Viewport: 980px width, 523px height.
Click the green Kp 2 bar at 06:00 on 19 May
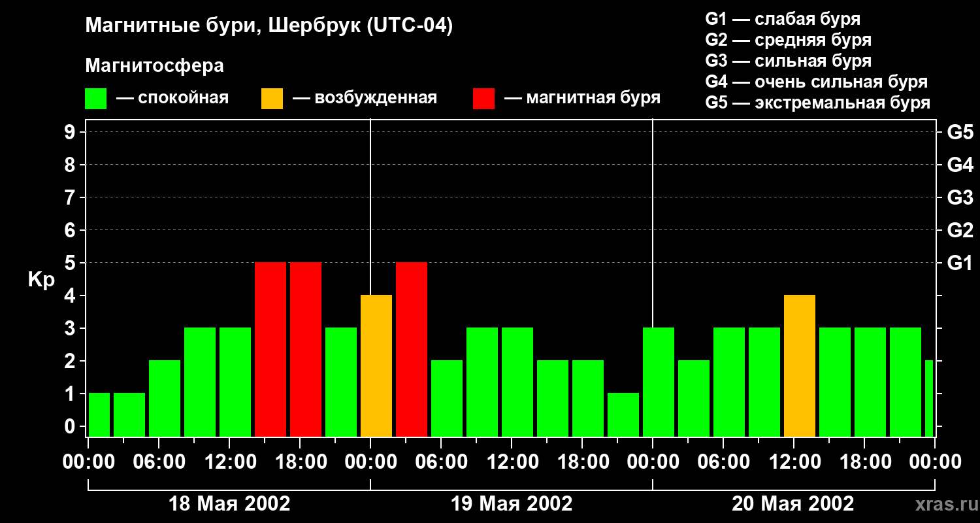click(x=447, y=398)
